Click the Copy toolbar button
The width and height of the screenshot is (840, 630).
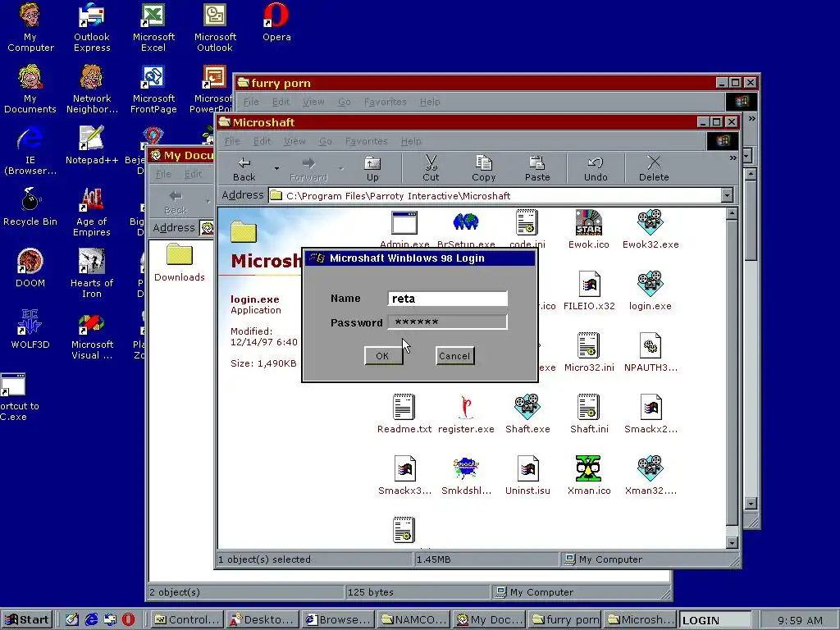pos(484,169)
